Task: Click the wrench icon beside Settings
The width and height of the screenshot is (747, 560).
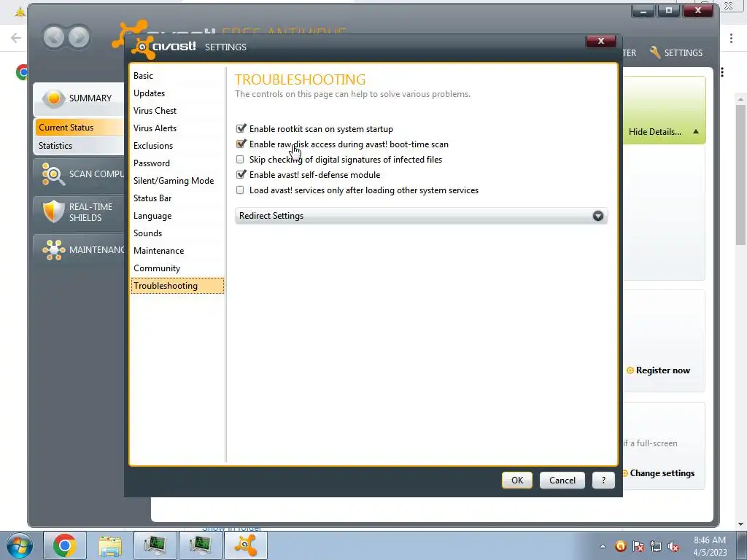Action: (x=655, y=52)
